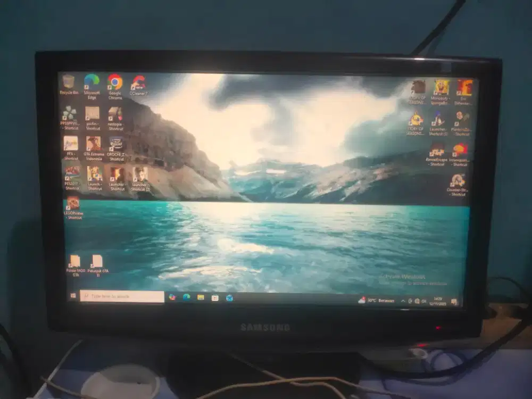Expand hidden icons in the system tray
This screenshot has width=532, height=399.
pyautogui.click(x=403, y=300)
